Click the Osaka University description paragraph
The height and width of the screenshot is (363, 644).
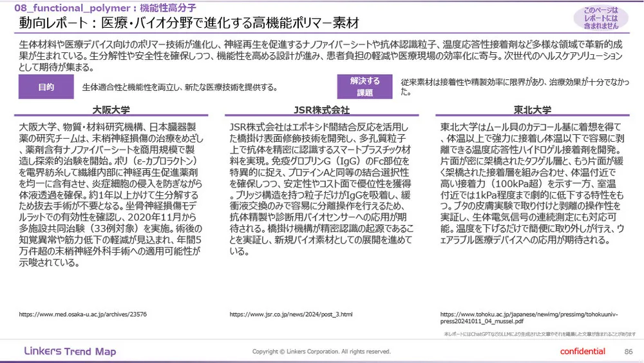[x=111, y=195]
